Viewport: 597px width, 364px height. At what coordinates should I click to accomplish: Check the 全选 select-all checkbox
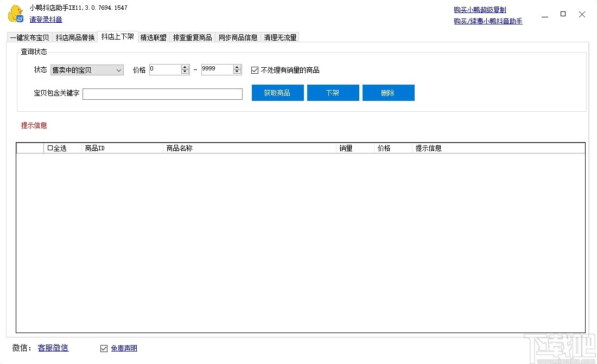pyautogui.click(x=50, y=148)
